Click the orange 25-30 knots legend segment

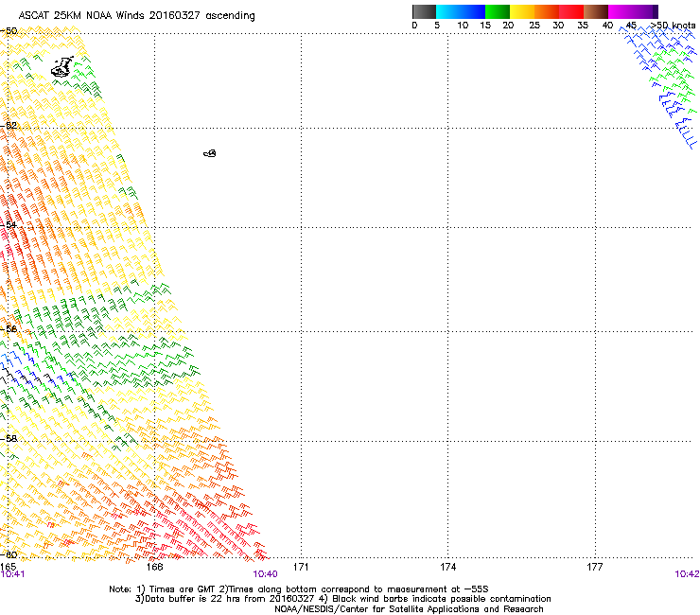pos(547,11)
